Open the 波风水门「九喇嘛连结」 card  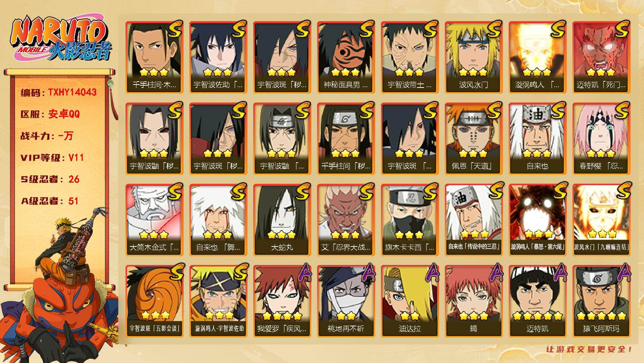tap(601, 220)
